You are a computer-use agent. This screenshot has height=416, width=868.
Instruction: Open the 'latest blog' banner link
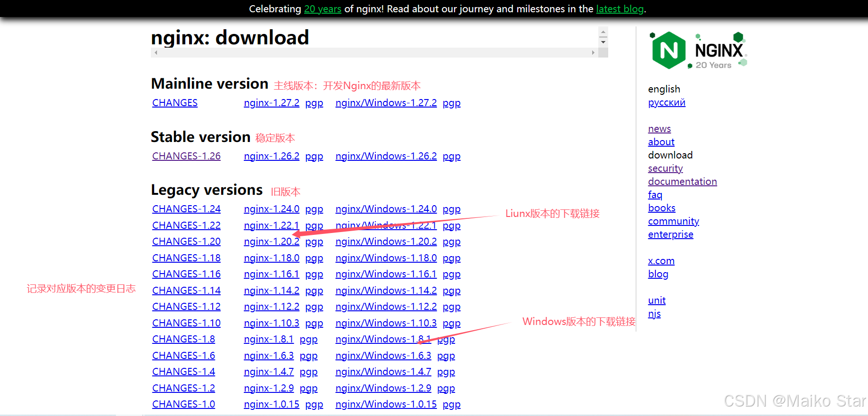[620, 9]
